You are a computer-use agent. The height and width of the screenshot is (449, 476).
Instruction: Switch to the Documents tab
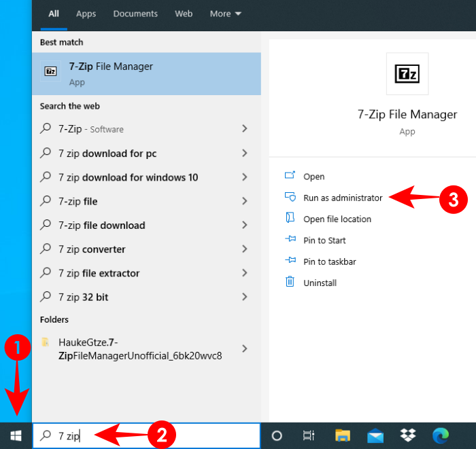[135, 14]
